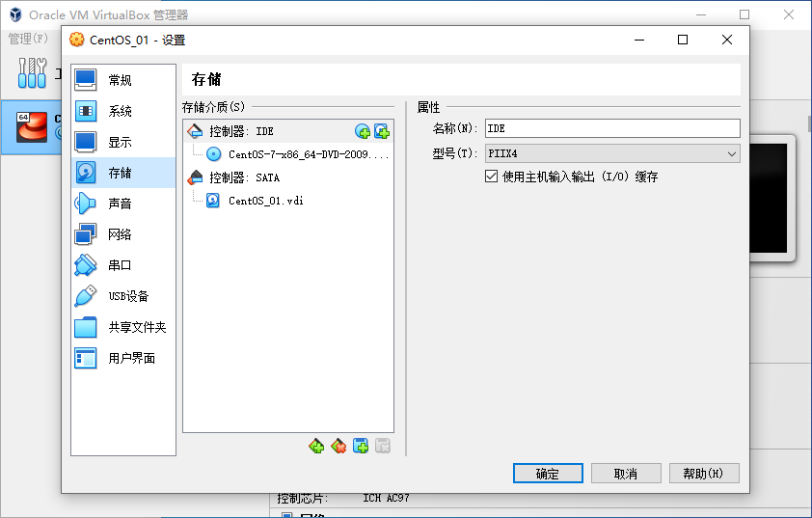Select the 控制器: IDE tree row
This screenshot has height=518, width=812.
pos(288,131)
